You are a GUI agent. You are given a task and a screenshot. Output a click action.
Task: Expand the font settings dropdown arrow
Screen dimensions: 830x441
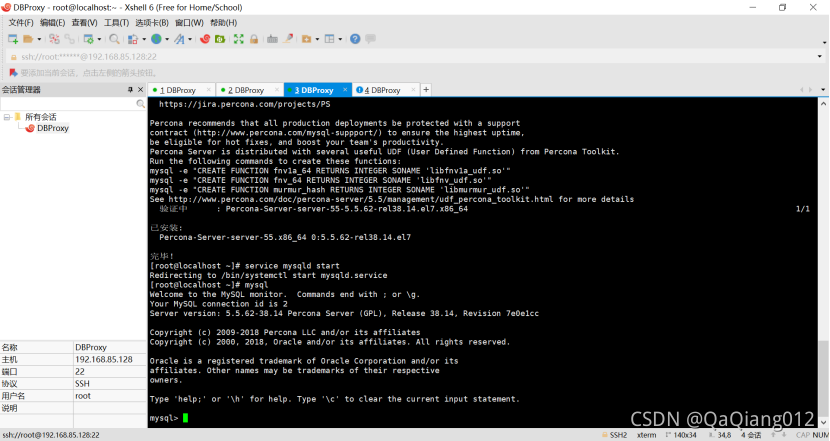(190, 39)
